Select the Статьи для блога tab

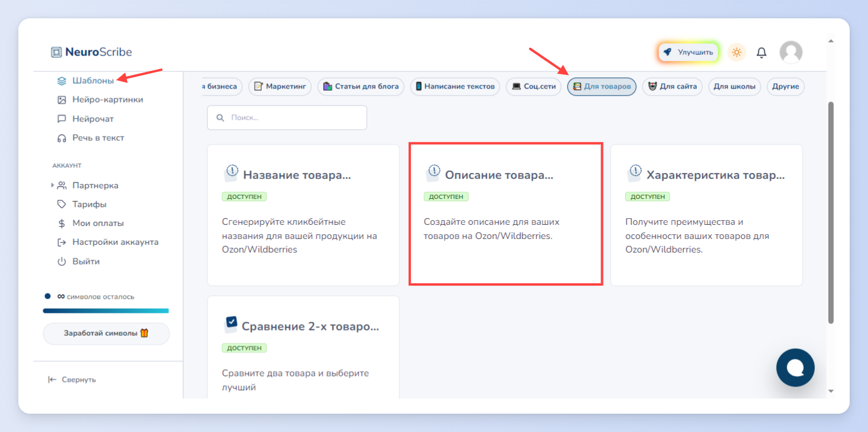(361, 87)
